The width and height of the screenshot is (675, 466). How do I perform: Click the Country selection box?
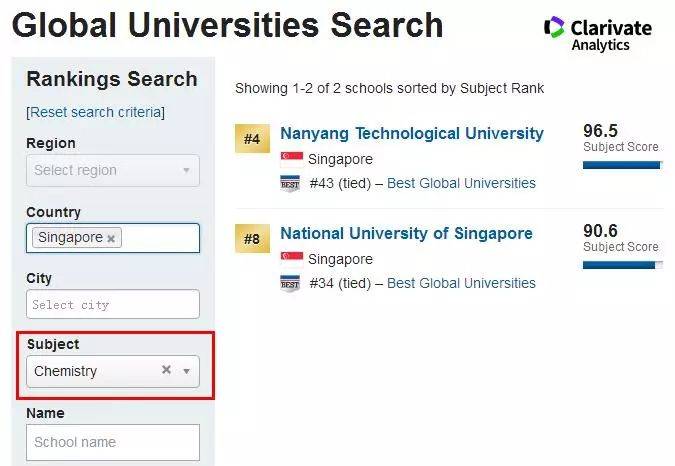160,238
